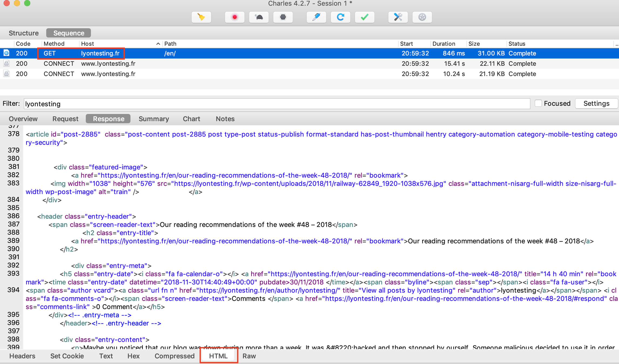Click the green validate checkmark icon
Screen dimensions: 619x364
pos(365,17)
